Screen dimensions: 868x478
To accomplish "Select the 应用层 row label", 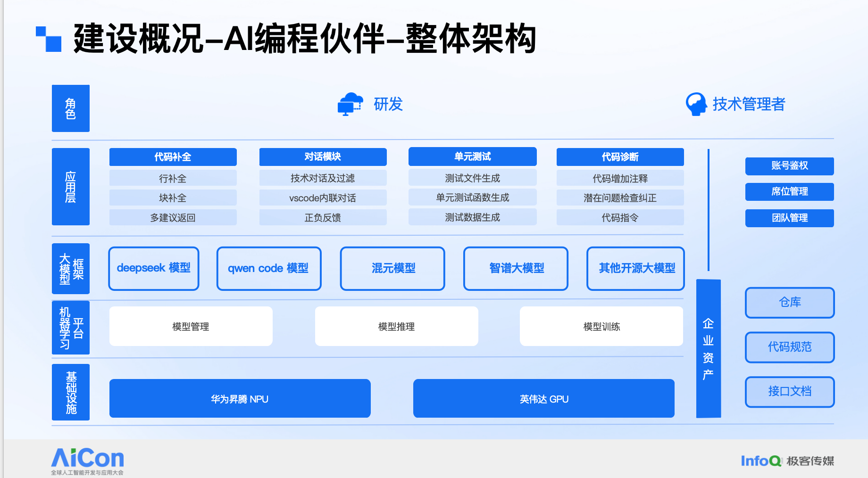I will click(x=71, y=187).
